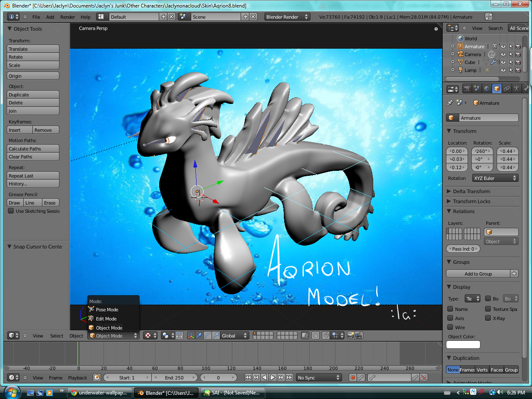Toggle the snap magnet icon

tap(325, 335)
